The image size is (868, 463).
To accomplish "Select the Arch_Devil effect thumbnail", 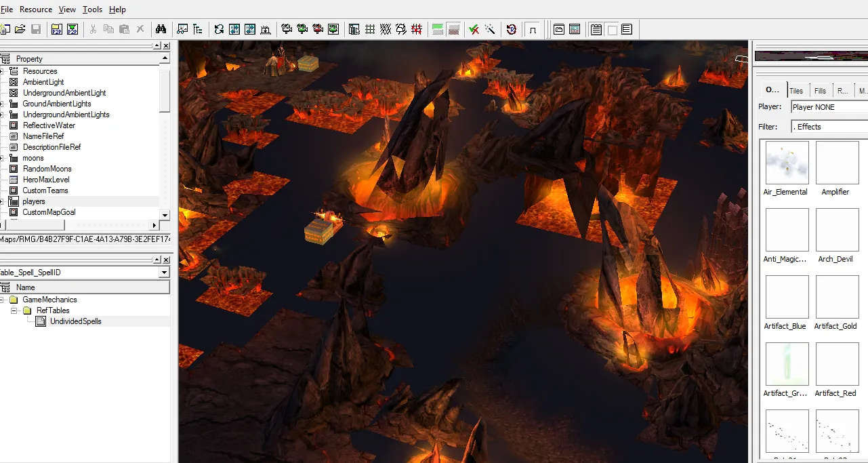I will [x=838, y=230].
